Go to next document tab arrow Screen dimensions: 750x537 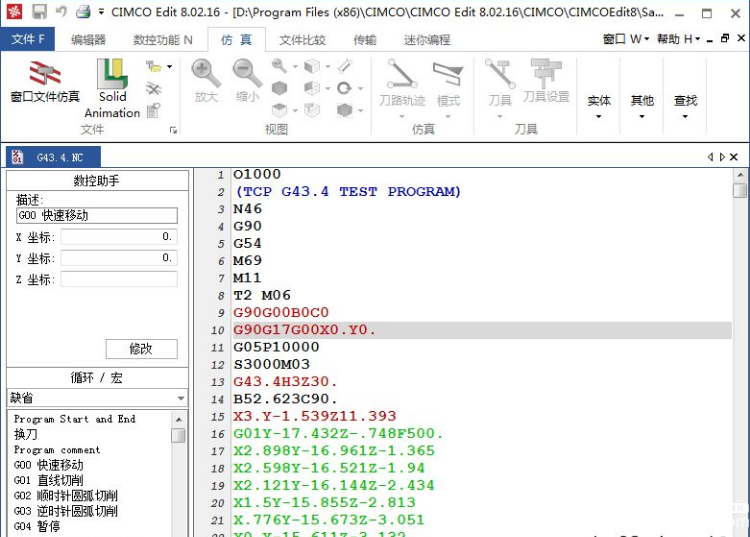coord(722,157)
